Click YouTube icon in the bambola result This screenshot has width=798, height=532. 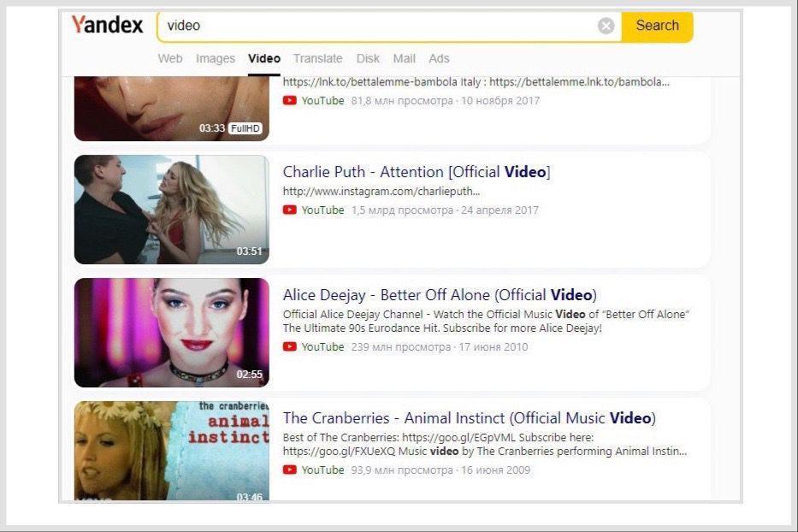pyautogui.click(x=290, y=100)
